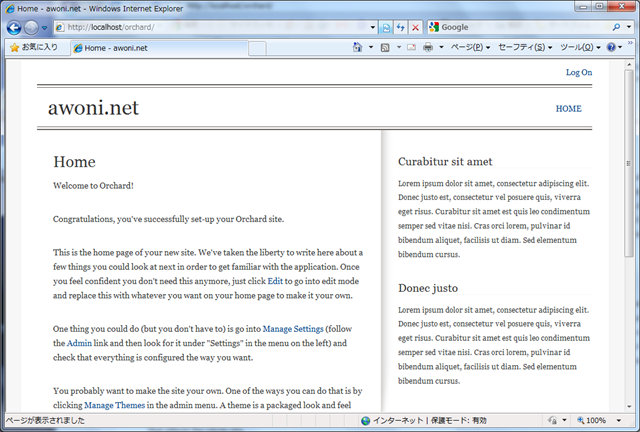This screenshot has height=432, width=640.
Task: Click the HOME navigation link
Action: [x=569, y=109]
